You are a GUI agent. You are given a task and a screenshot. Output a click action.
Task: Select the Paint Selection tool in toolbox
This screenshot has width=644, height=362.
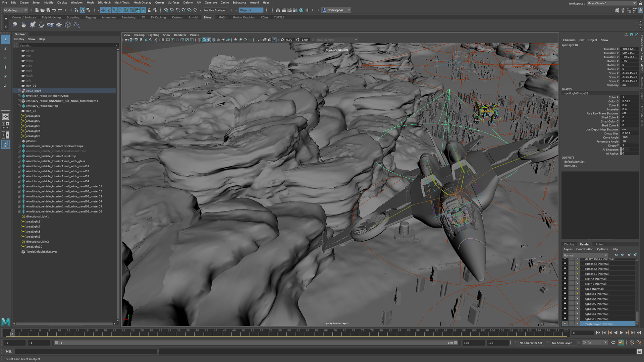click(5, 58)
